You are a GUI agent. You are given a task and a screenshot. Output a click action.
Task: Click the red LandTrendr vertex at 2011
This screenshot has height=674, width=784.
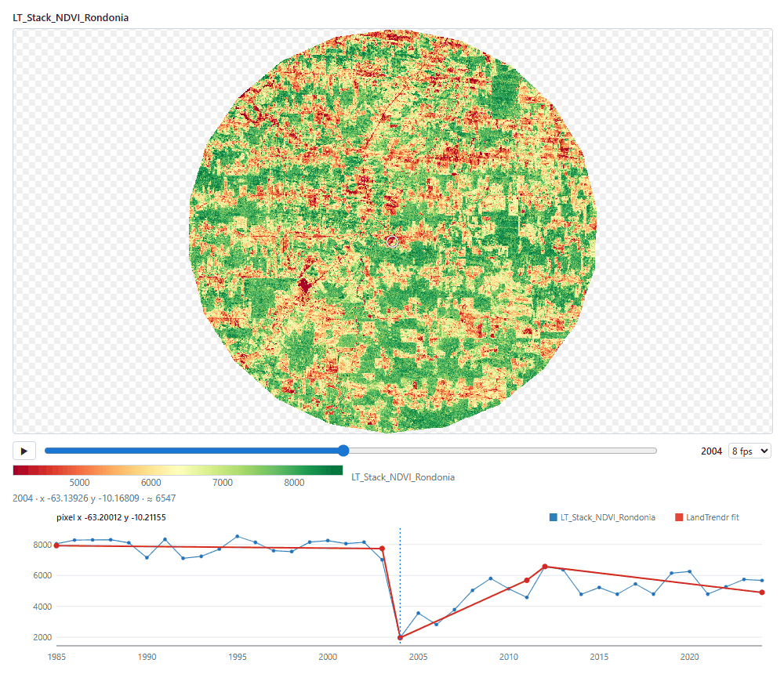pyautogui.click(x=527, y=581)
